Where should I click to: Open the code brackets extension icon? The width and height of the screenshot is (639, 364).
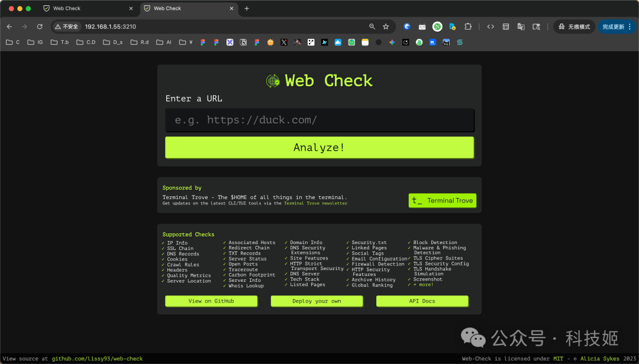pyautogui.click(x=490, y=27)
